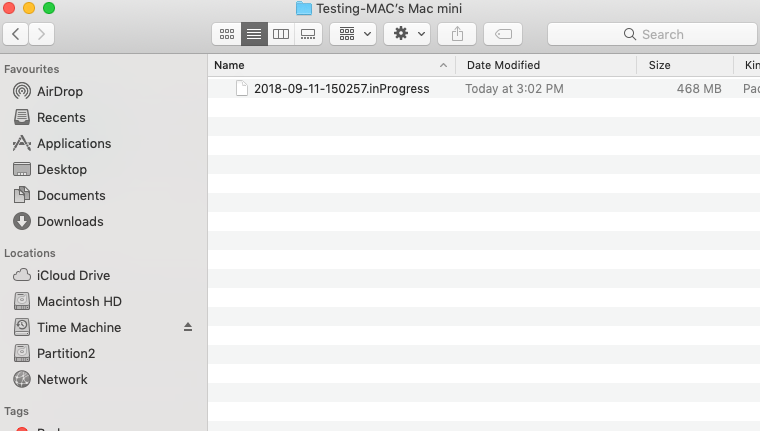Click the magnifier icon in Search
Viewport: 760px width, 431px height.
click(630, 34)
